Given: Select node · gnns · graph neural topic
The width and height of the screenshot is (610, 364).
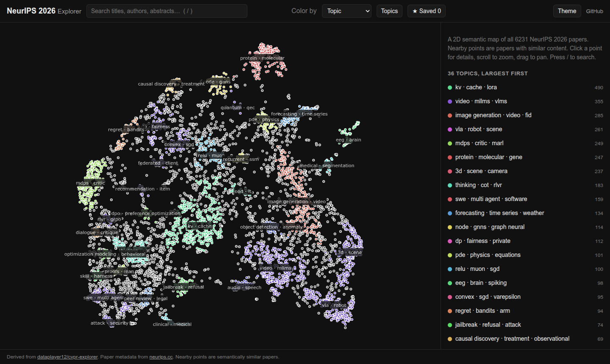Looking at the screenshot, I should tap(525, 227).
